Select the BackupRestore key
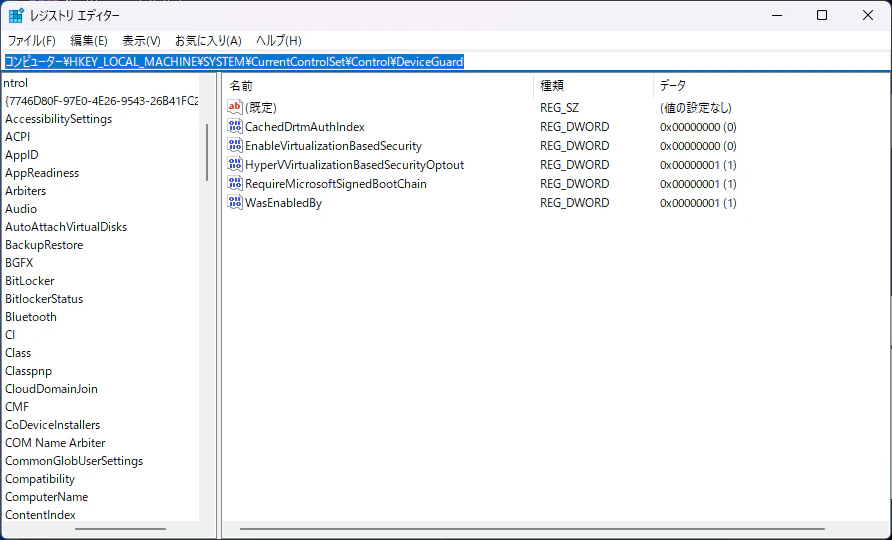892x540 pixels. point(44,245)
